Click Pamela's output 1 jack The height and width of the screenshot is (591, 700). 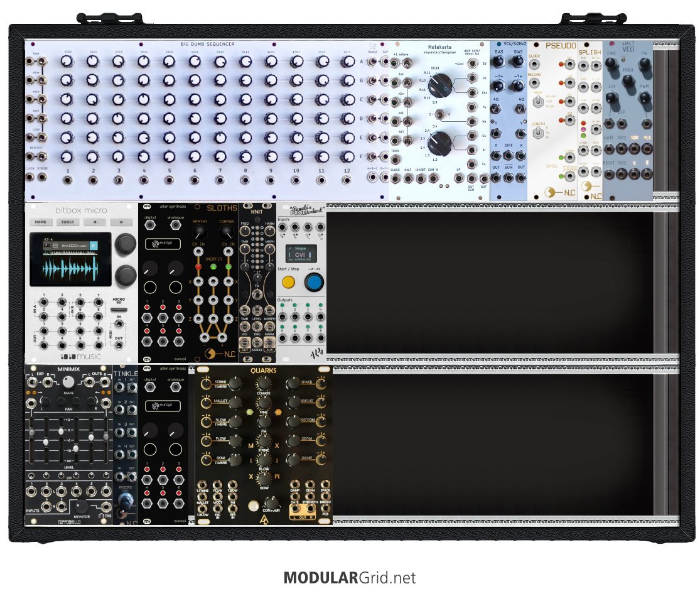282,317
